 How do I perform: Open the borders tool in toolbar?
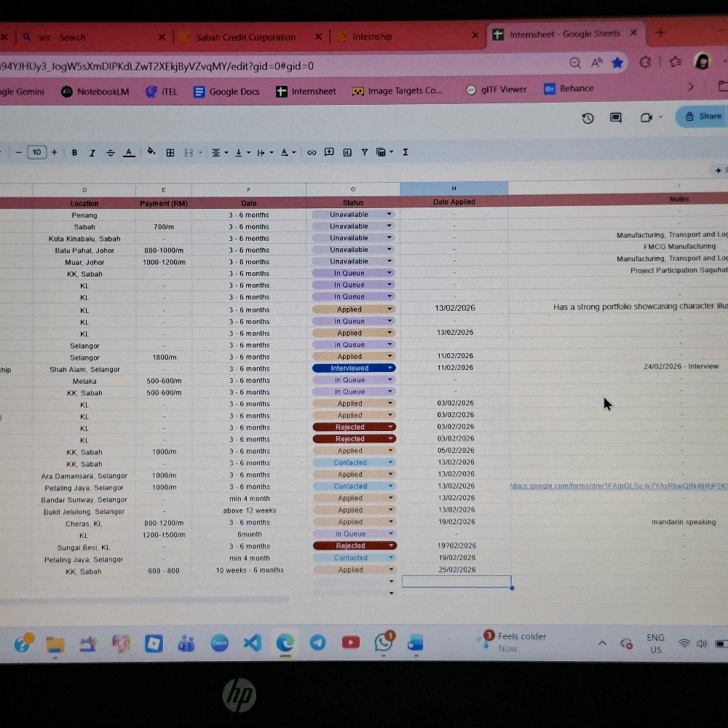[x=170, y=153]
